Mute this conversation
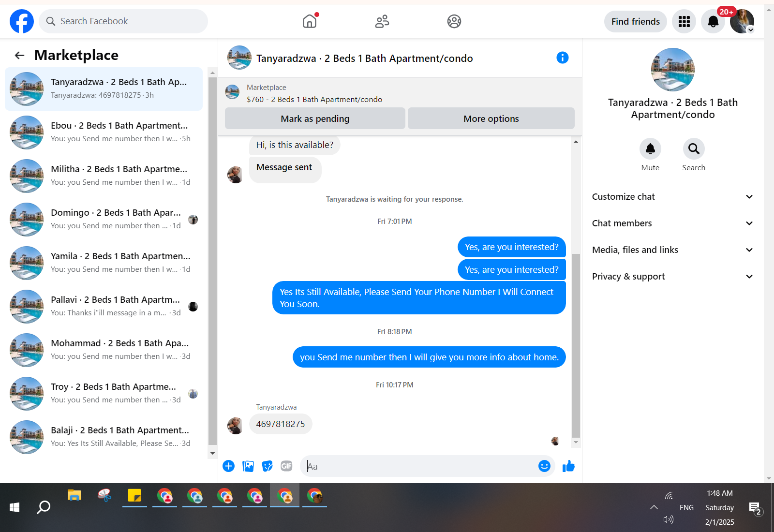774x532 pixels. point(650,148)
